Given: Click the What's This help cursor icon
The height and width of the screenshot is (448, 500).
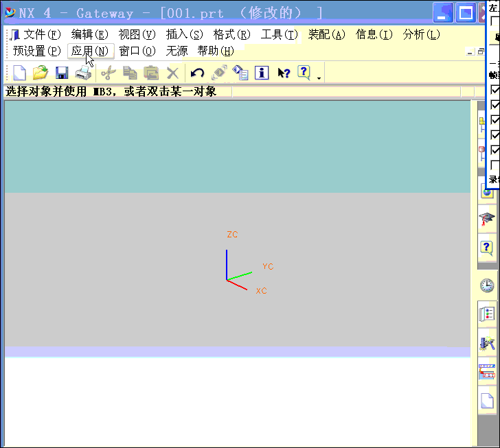Looking at the screenshot, I should click(x=284, y=73).
